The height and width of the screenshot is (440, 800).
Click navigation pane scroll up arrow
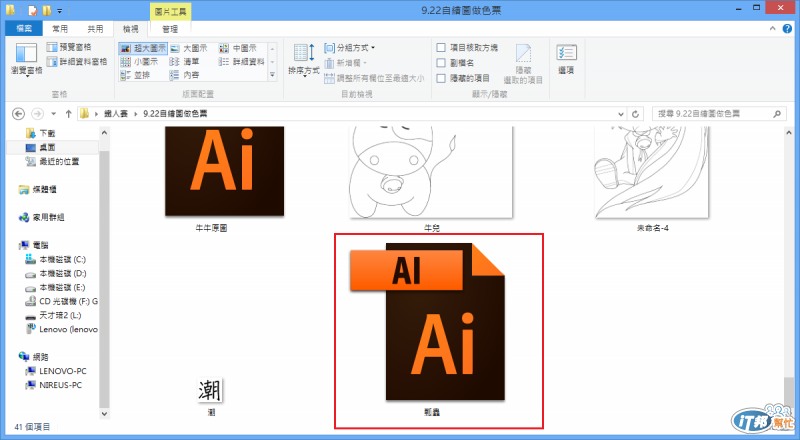104,133
